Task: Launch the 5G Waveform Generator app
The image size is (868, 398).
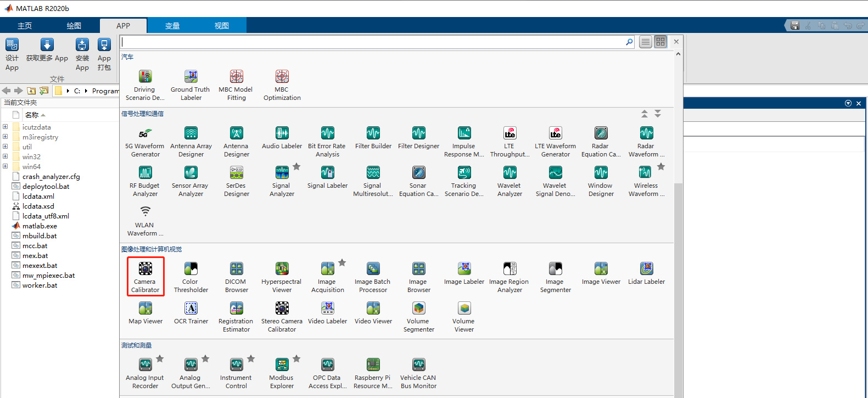Action: point(145,142)
